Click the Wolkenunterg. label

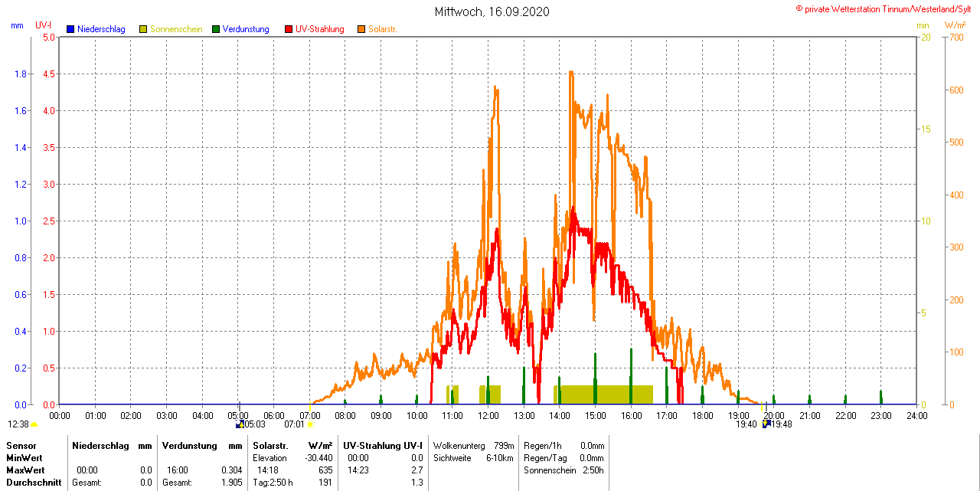click(459, 445)
